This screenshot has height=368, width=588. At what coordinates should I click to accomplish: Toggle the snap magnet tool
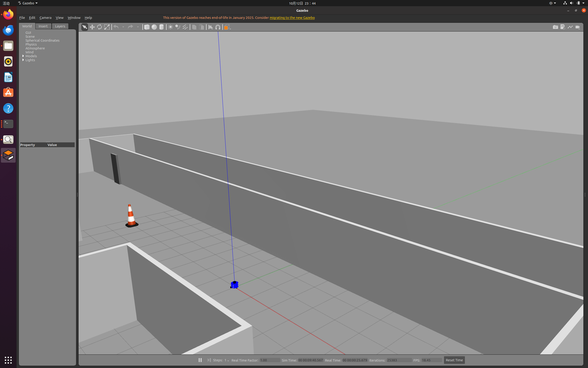[x=218, y=27]
